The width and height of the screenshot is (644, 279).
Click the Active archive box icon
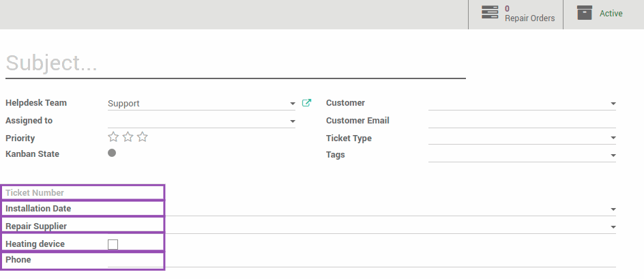click(585, 13)
